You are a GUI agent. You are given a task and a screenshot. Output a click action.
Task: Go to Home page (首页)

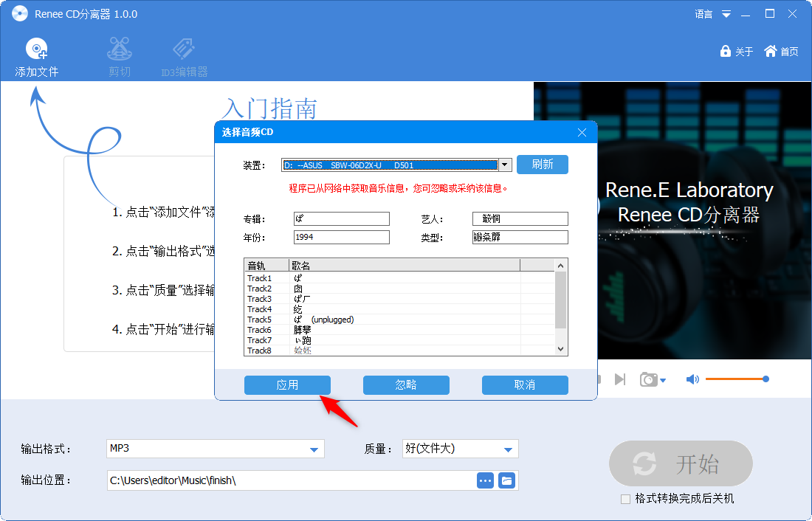click(782, 51)
